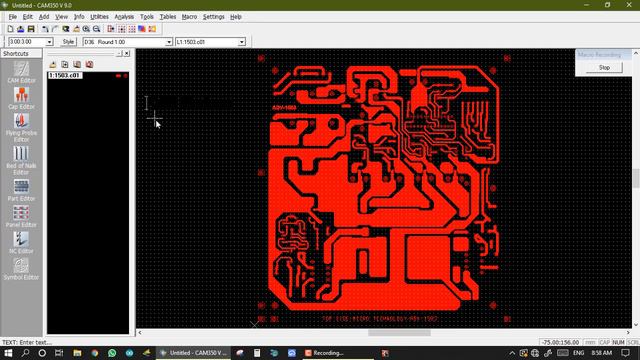Viewport: 640px width, 360px height.
Task: Show hidden tray icons chevron
Action: (512, 353)
